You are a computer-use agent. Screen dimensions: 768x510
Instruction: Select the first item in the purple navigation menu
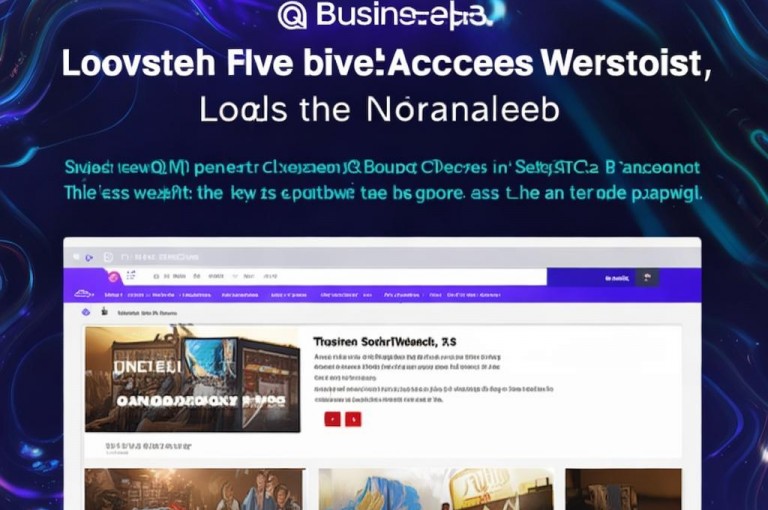point(113,295)
